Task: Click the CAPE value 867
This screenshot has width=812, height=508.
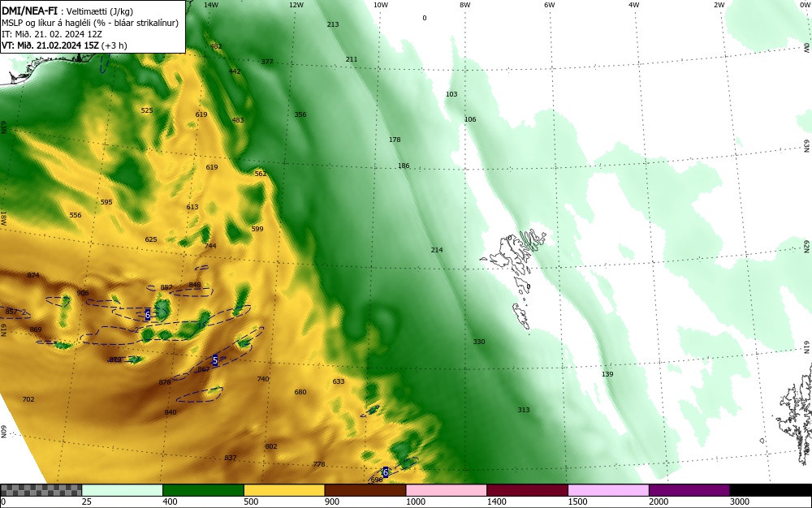Action: point(204,369)
